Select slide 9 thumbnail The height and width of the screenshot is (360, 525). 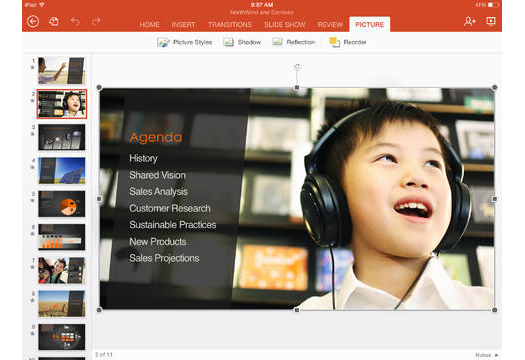[x=62, y=337]
